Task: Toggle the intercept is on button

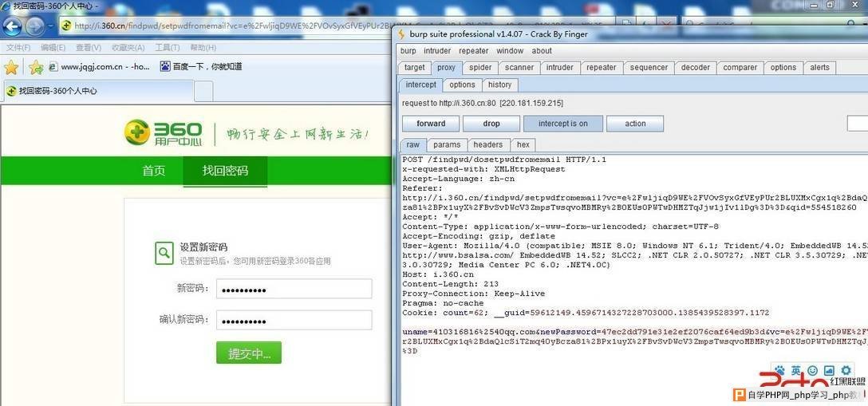Action: coord(563,124)
